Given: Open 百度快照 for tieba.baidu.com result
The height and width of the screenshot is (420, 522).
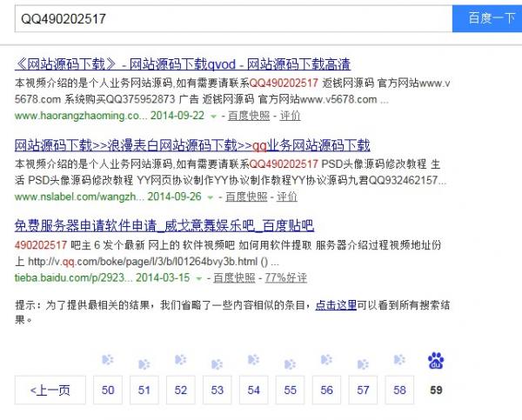Looking at the screenshot, I should pyautogui.click(x=234, y=278).
